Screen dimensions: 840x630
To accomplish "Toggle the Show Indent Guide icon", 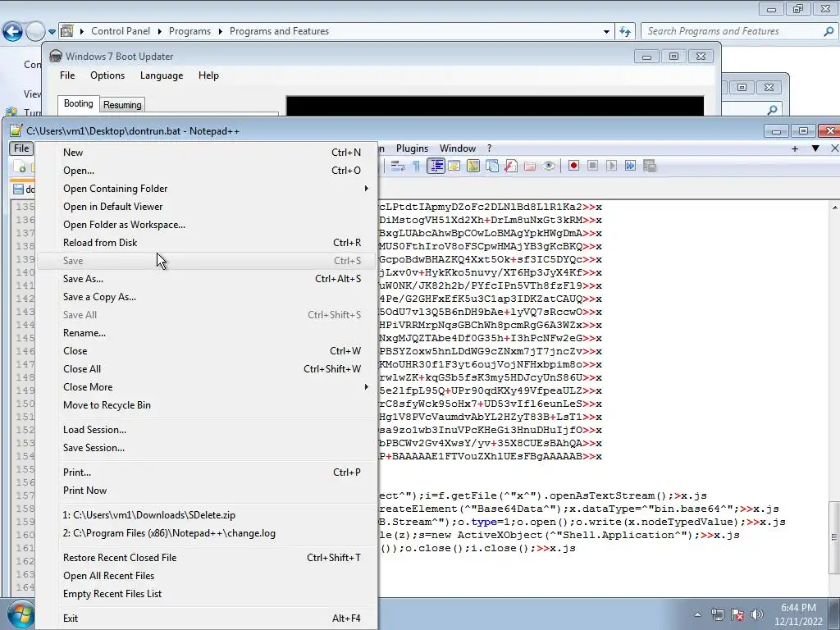I will coord(436,166).
